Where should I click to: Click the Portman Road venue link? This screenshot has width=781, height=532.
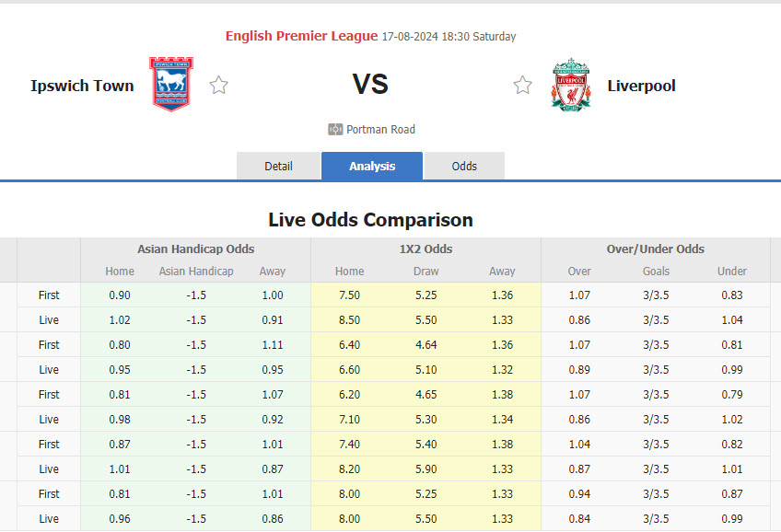pos(380,129)
